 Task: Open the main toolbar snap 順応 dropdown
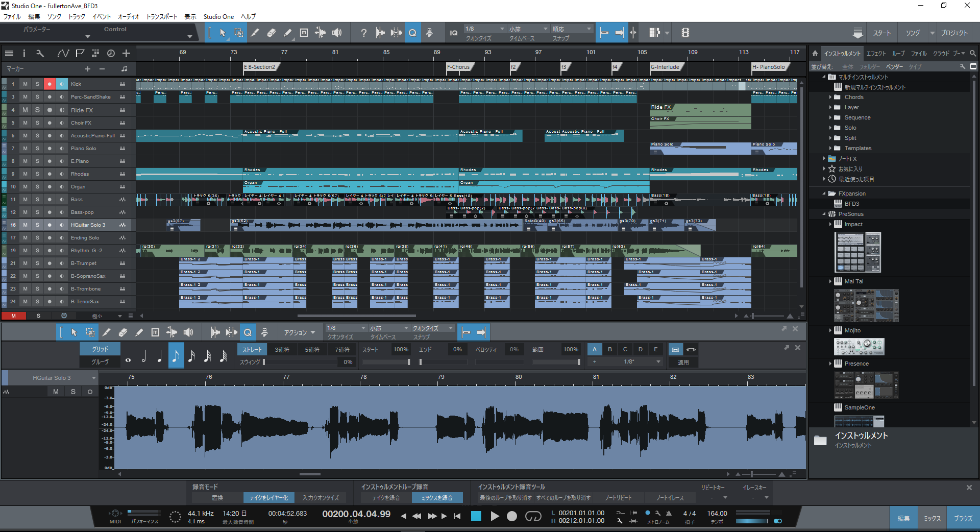click(572, 29)
